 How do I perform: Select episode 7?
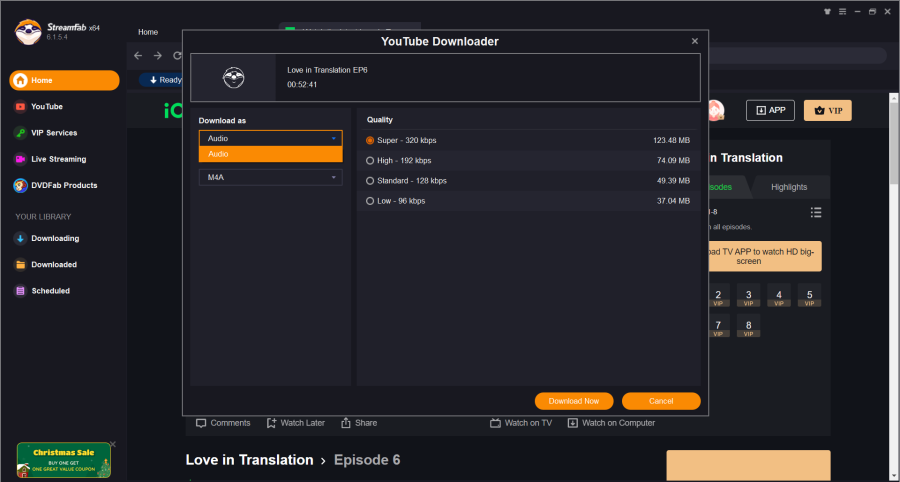click(x=718, y=325)
